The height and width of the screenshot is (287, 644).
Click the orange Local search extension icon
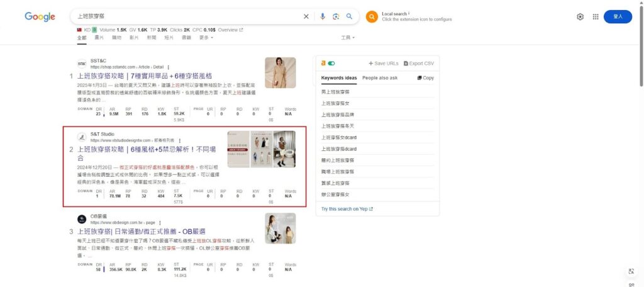pyautogui.click(x=372, y=16)
